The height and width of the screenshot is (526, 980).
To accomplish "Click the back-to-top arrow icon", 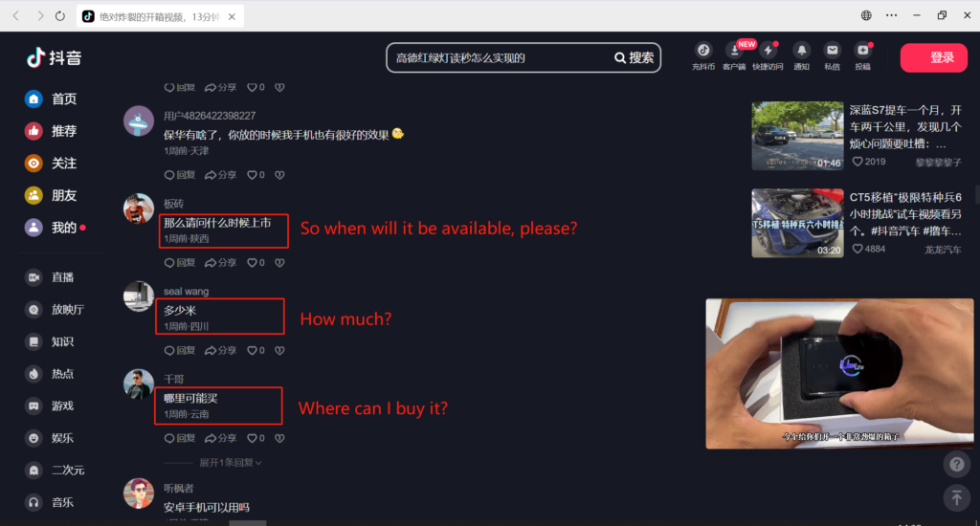I will pyautogui.click(x=957, y=498).
